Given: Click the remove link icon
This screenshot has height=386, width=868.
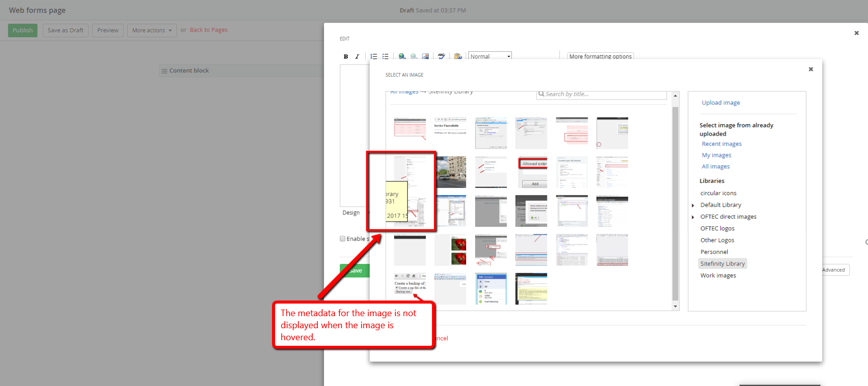Looking at the screenshot, I should pyautogui.click(x=413, y=56).
